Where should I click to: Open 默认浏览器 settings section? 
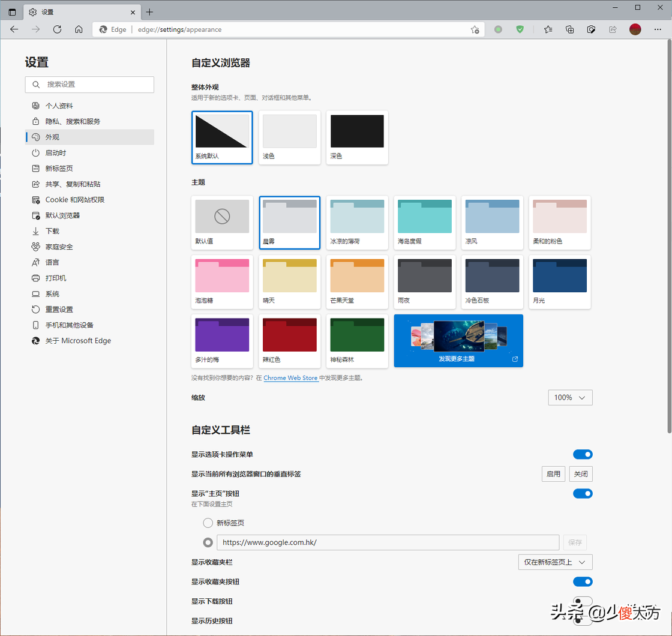point(89,215)
